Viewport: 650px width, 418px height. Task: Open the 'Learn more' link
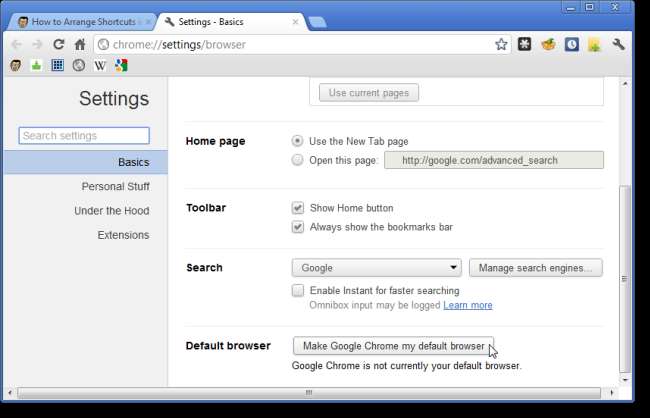point(468,305)
